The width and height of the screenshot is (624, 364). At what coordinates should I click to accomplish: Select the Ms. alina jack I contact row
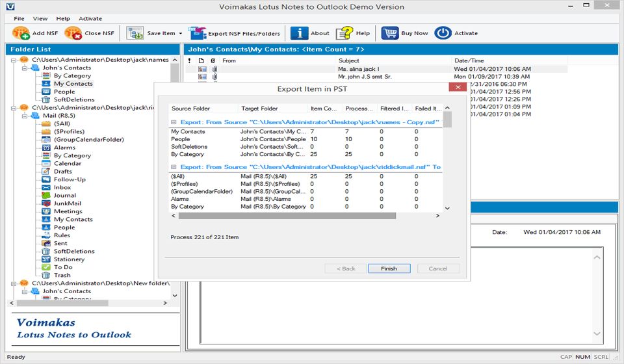(x=376, y=69)
